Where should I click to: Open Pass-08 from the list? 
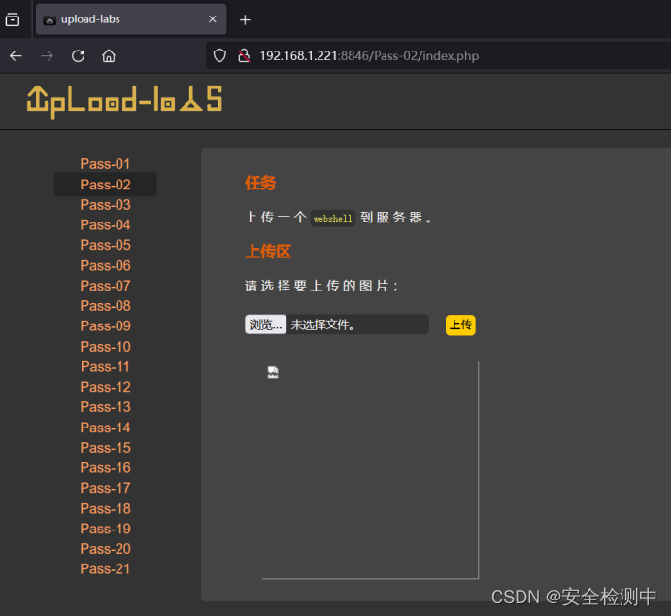pyautogui.click(x=105, y=306)
